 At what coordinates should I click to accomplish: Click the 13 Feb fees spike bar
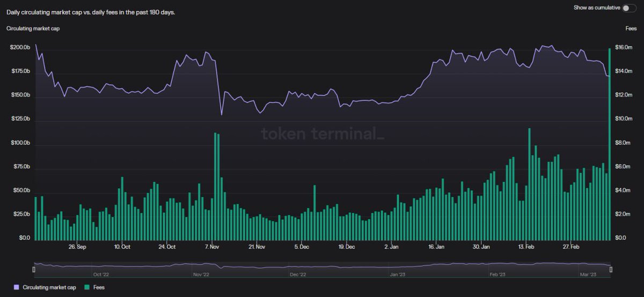pyautogui.click(x=529, y=184)
